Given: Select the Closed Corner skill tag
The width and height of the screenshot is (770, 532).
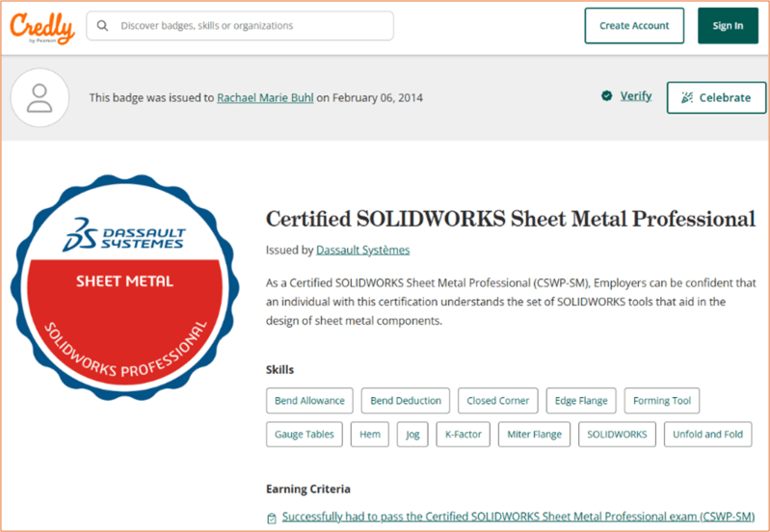Looking at the screenshot, I should [x=498, y=400].
